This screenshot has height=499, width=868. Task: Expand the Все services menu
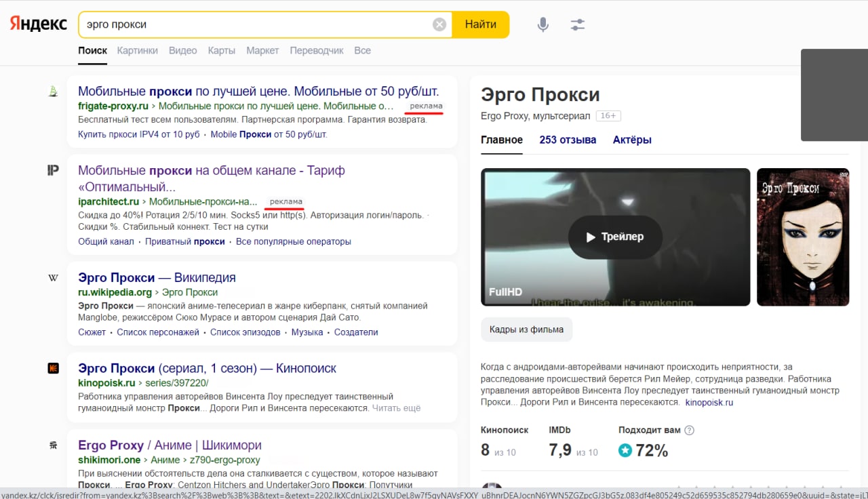click(362, 50)
